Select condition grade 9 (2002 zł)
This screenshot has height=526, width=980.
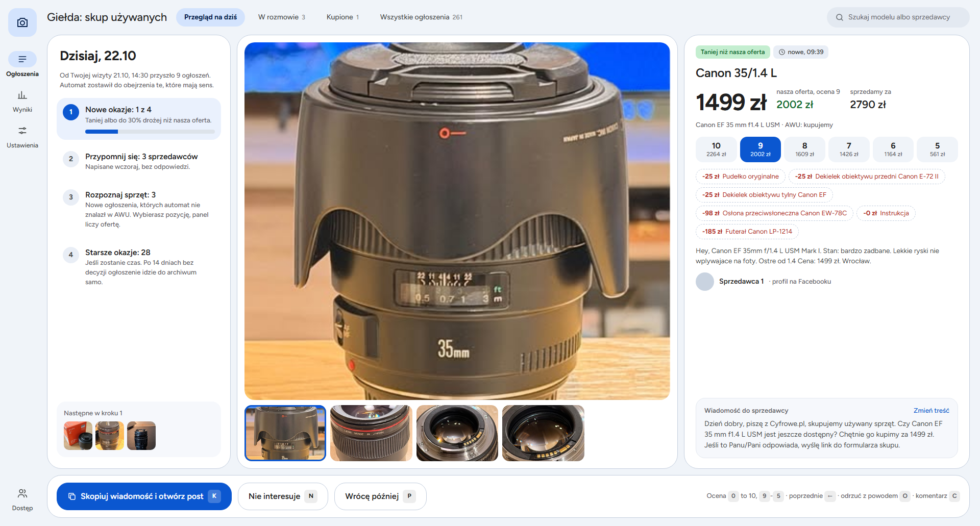point(761,149)
